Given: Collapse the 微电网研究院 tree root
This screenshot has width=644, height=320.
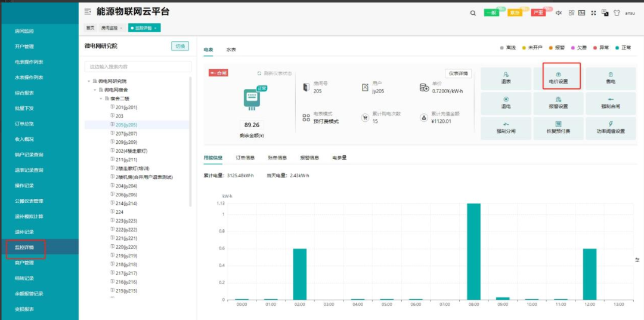Looking at the screenshot, I should (89, 81).
